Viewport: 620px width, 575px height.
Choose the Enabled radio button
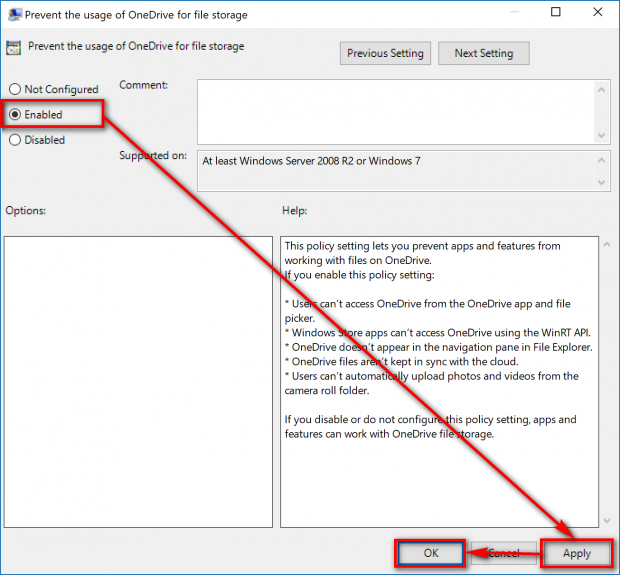pos(15,115)
